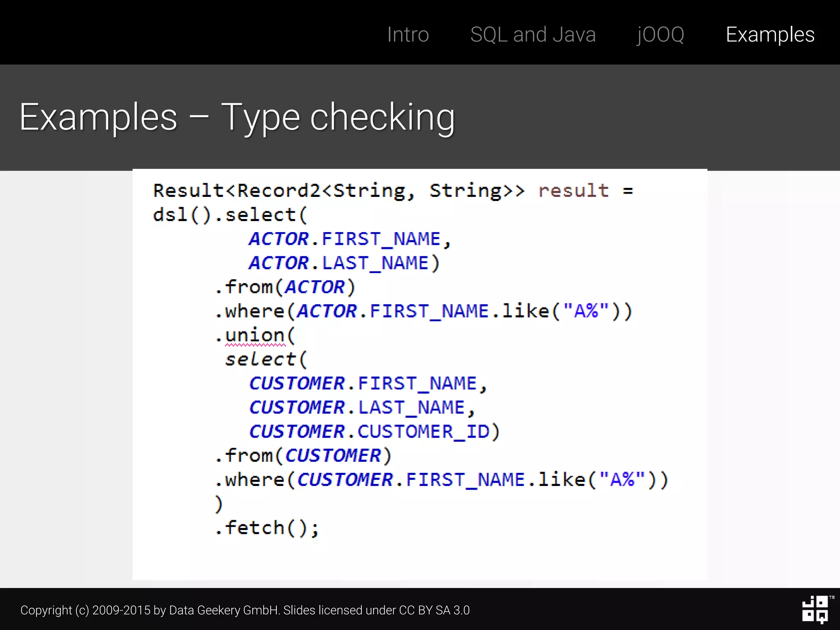Click the .fetch() call

pos(267,528)
